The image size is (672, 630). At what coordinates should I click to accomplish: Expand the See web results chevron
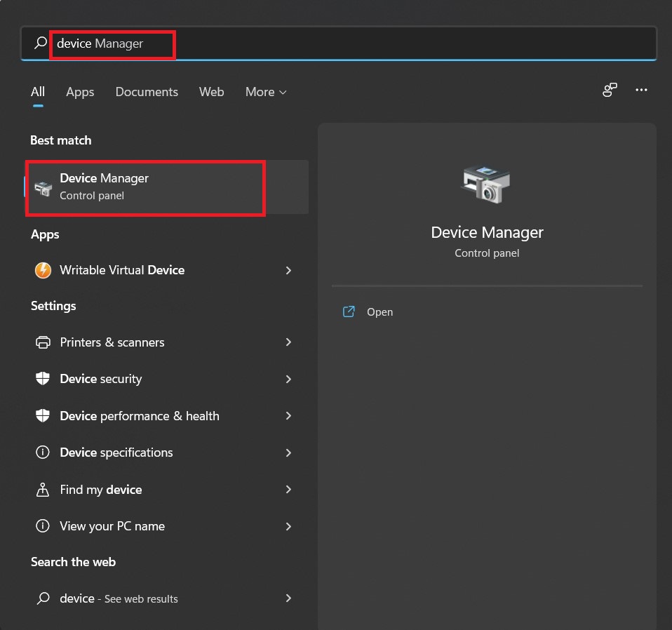[x=288, y=598]
